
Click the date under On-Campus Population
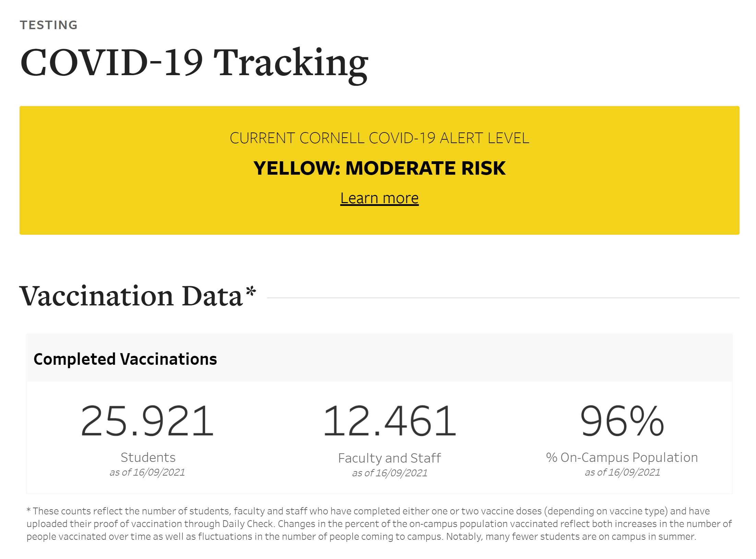coord(622,473)
